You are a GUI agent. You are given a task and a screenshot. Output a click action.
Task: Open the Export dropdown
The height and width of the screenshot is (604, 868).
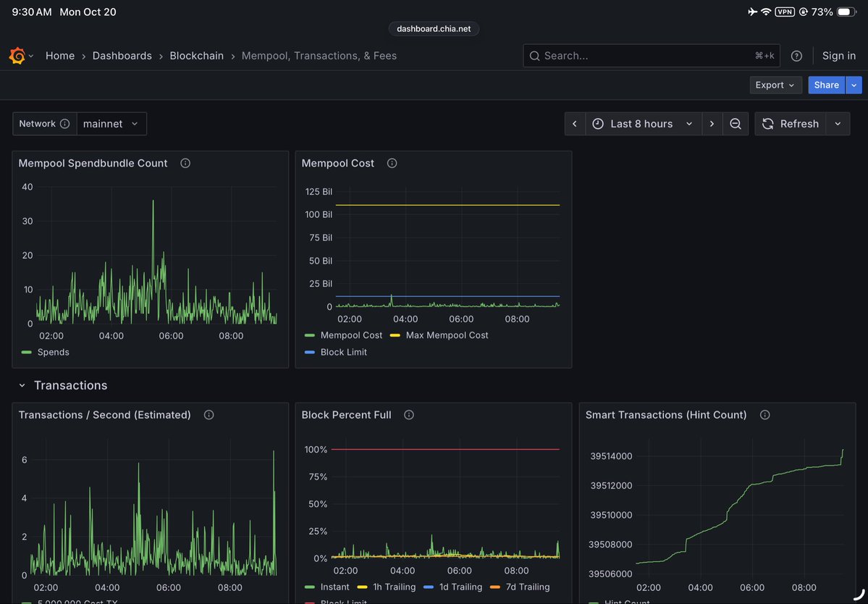click(775, 85)
